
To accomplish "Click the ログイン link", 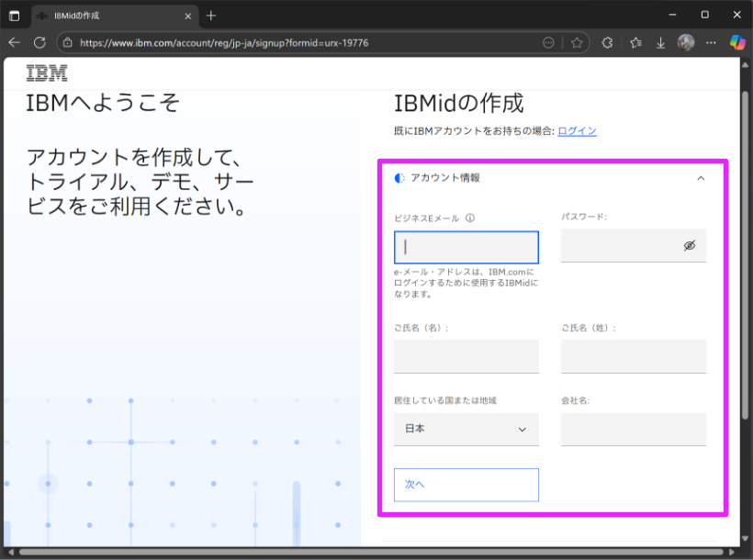I will click(x=577, y=130).
